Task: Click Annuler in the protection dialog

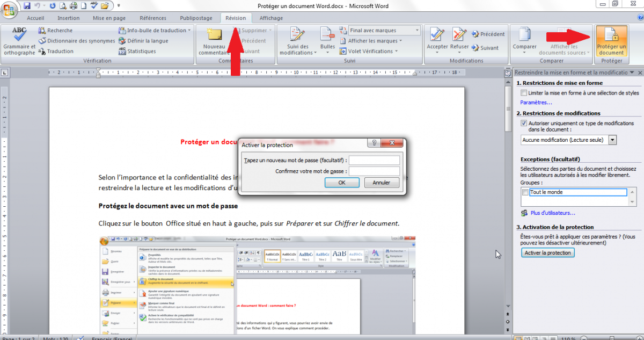Action: pos(382,183)
